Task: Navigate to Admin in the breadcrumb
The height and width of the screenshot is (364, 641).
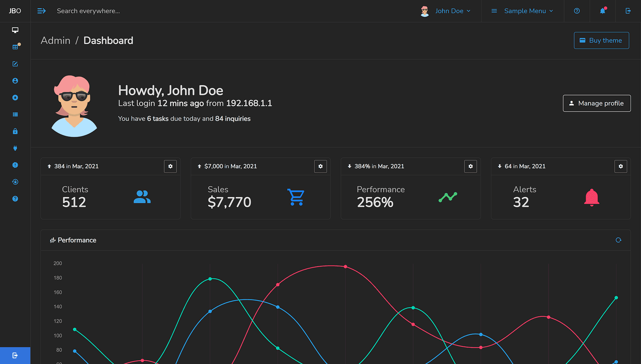Action: 55,40
